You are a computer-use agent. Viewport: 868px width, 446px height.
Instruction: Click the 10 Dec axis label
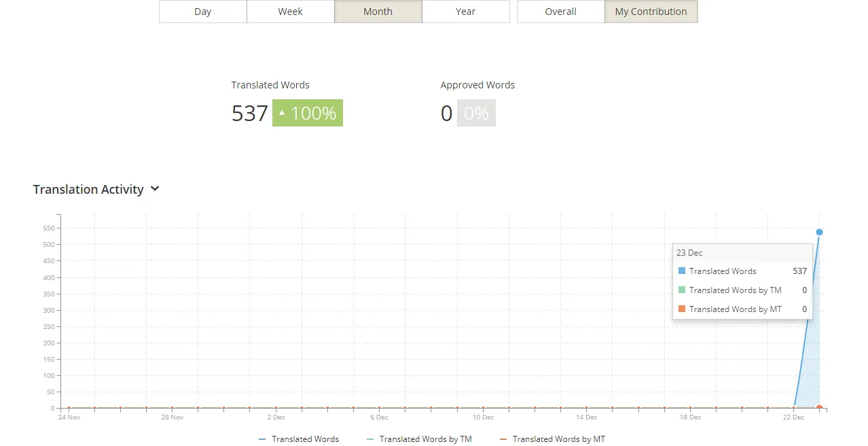483,417
